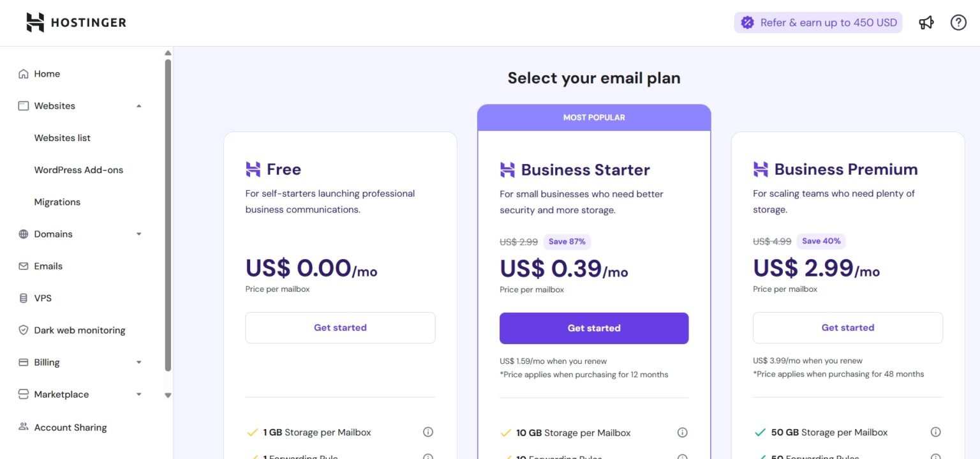The height and width of the screenshot is (459, 980).
Task: Open Websites list in sidebar
Action: point(63,138)
